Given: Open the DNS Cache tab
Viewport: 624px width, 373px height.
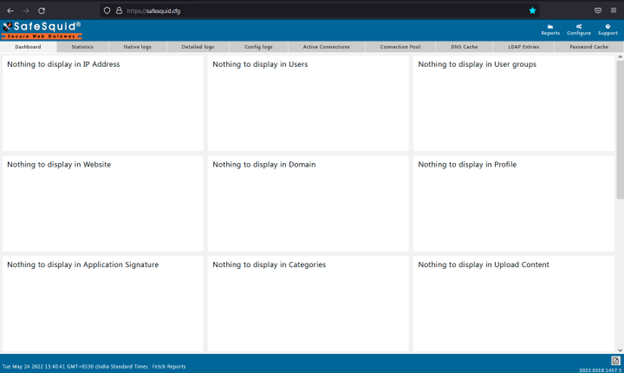Looking at the screenshot, I should 464,47.
